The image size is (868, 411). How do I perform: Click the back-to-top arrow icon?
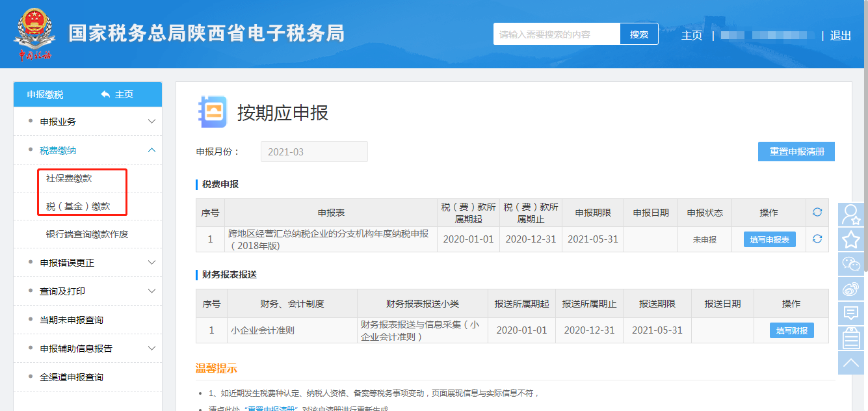(x=851, y=362)
